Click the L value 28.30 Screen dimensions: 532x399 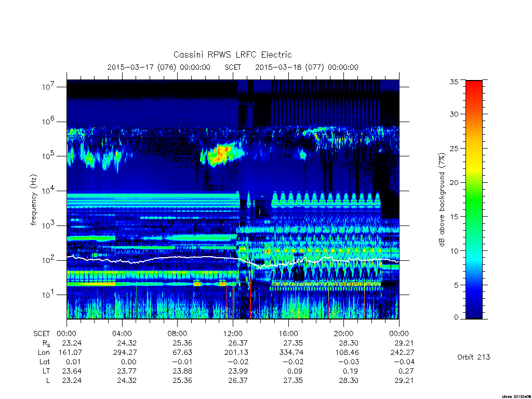[x=349, y=380]
